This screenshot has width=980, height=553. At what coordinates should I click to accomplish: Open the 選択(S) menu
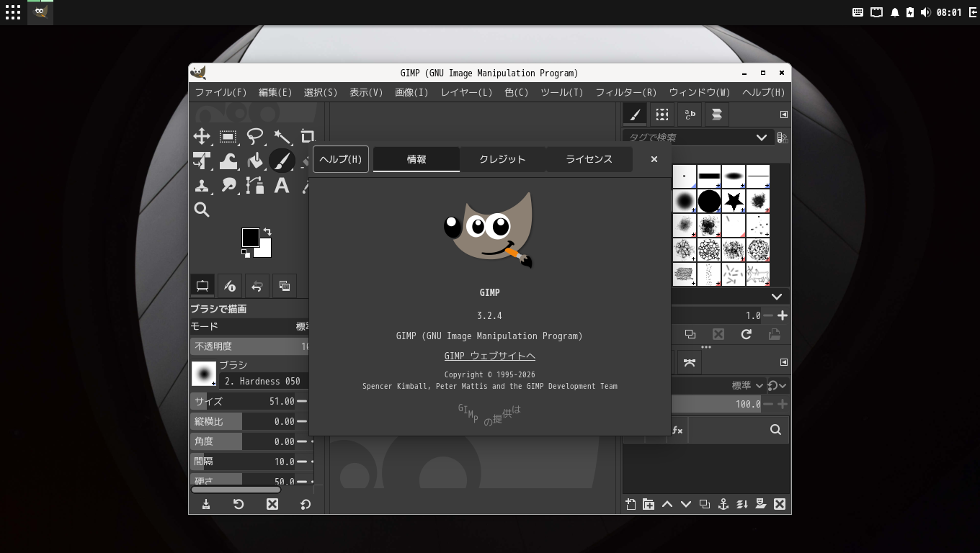click(321, 92)
